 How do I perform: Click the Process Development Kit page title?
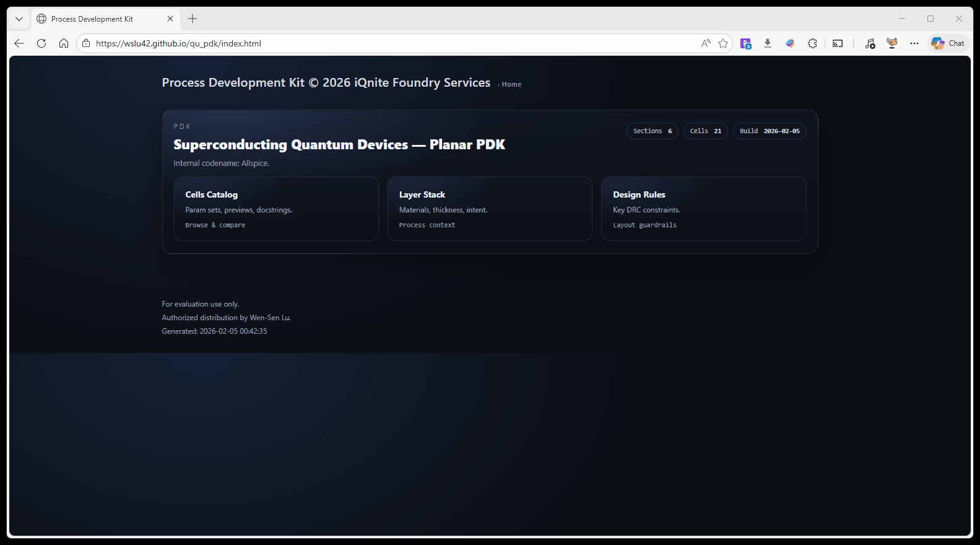[x=326, y=82]
